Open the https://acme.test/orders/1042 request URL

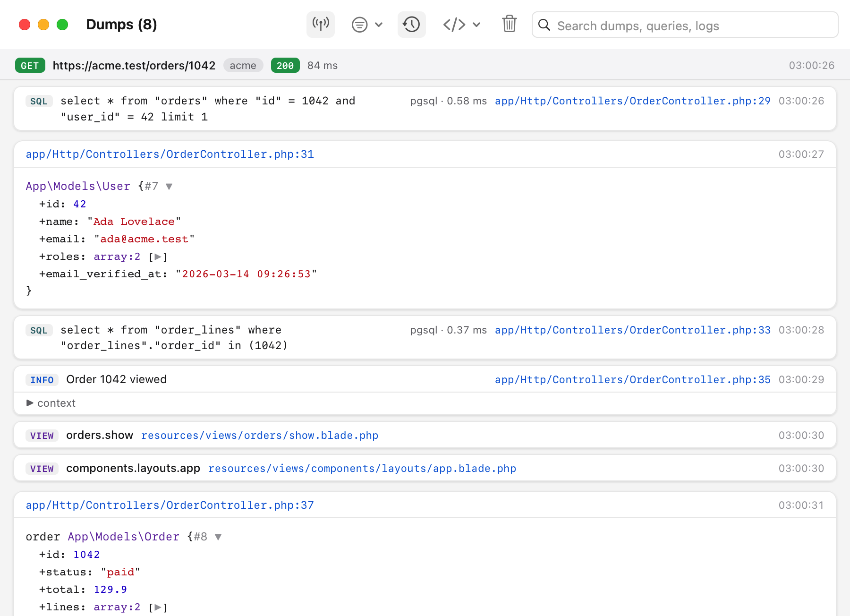[x=134, y=66]
